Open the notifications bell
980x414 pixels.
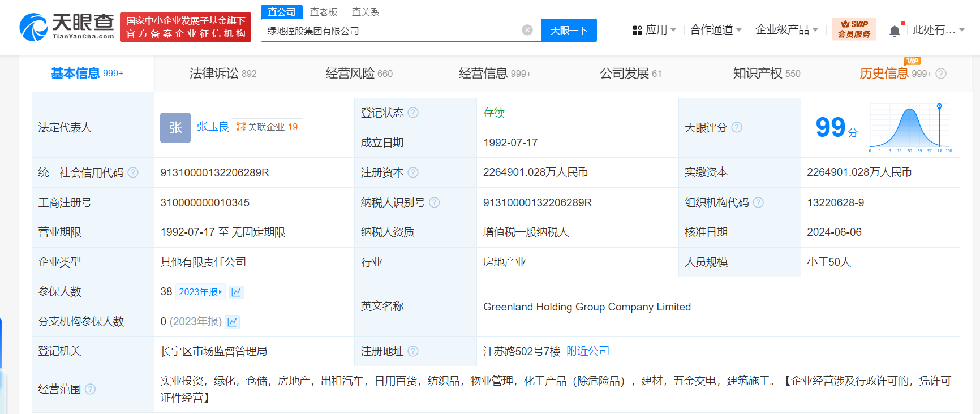pyautogui.click(x=894, y=31)
